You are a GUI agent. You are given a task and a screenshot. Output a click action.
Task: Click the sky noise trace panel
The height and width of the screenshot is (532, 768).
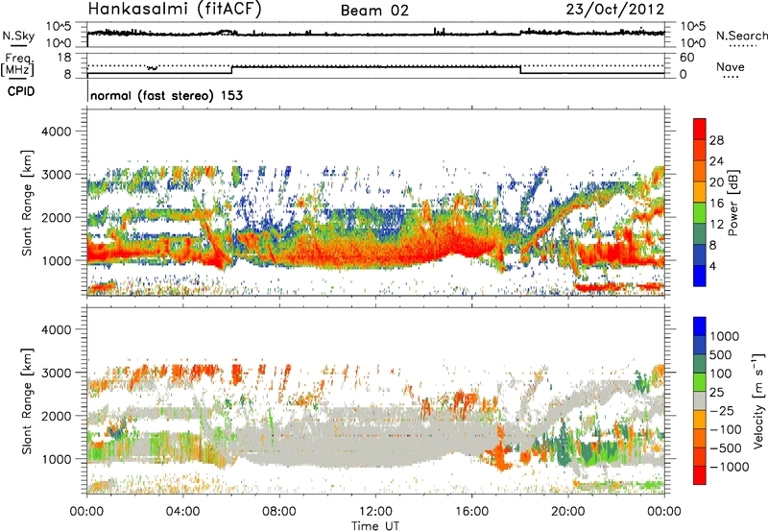tap(375, 35)
